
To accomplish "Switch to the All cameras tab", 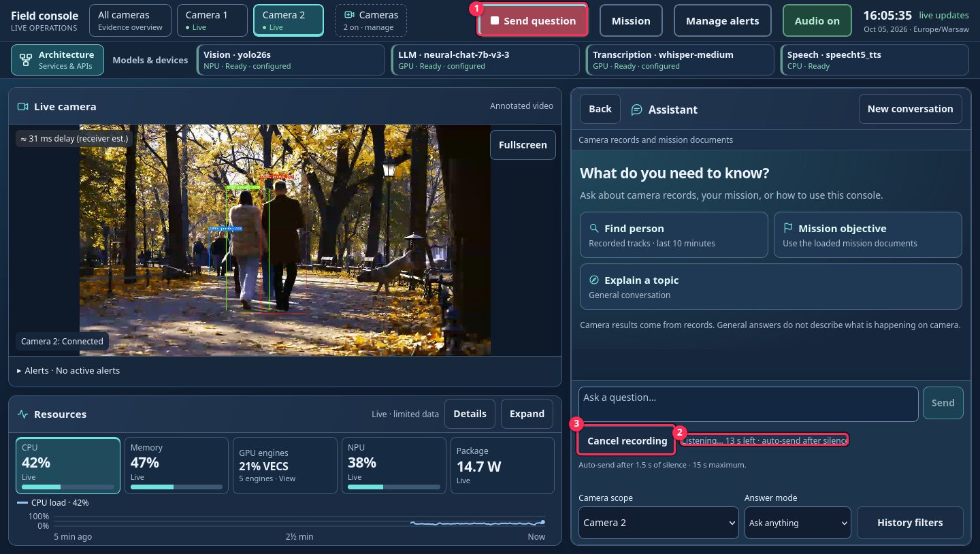I will point(130,20).
